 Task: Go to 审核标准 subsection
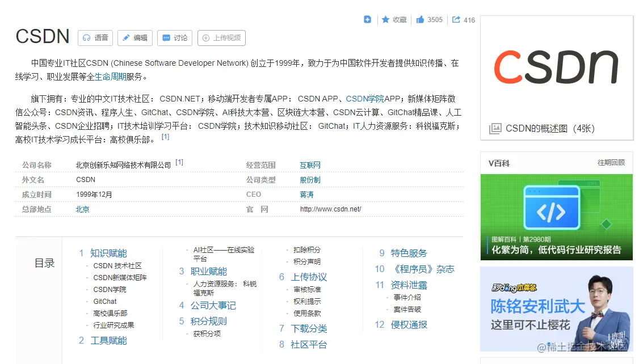[x=307, y=290]
